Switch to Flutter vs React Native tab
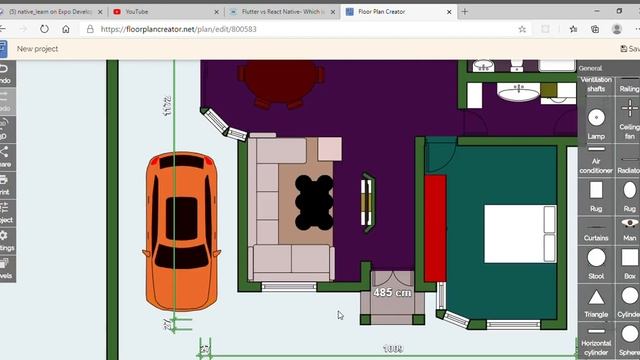This screenshot has height=360, width=640. pyautogui.click(x=281, y=12)
